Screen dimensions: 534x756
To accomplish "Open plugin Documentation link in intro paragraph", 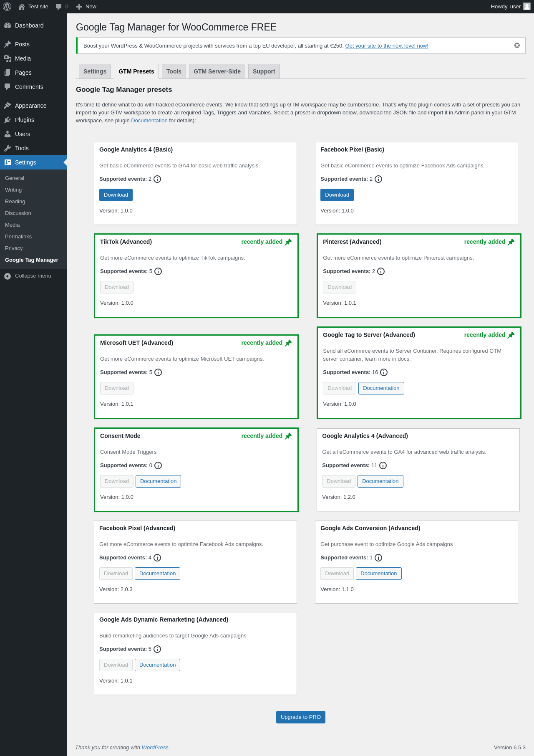I will [149, 121].
